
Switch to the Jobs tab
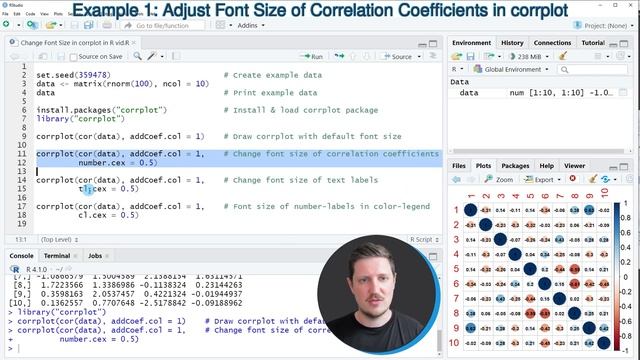click(95, 256)
